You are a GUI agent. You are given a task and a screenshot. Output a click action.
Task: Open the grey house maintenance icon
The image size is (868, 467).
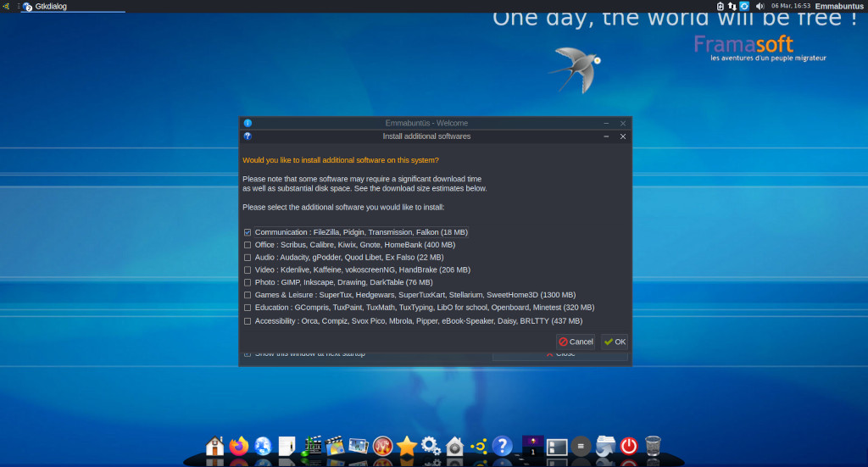[454, 446]
